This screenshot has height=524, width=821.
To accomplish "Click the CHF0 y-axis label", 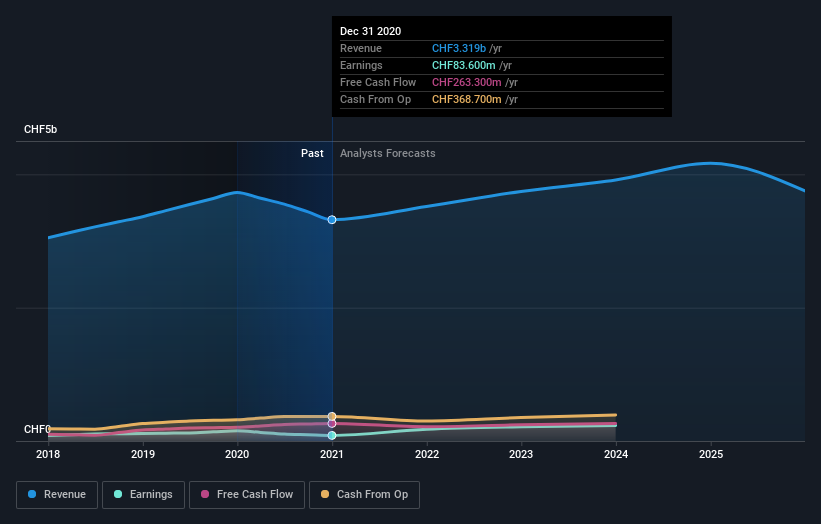I will pyautogui.click(x=37, y=429).
